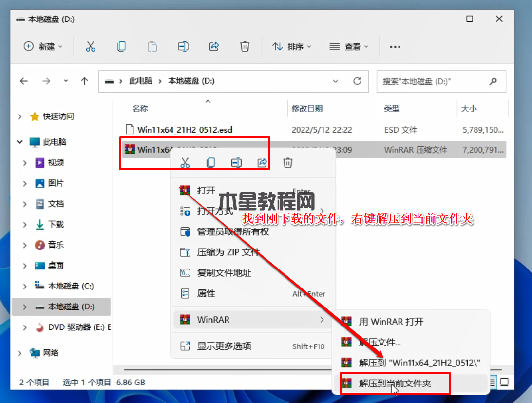Click the Cut icon in the toolbar
Viewport: 532px width, 403px height.
point(91,46)
